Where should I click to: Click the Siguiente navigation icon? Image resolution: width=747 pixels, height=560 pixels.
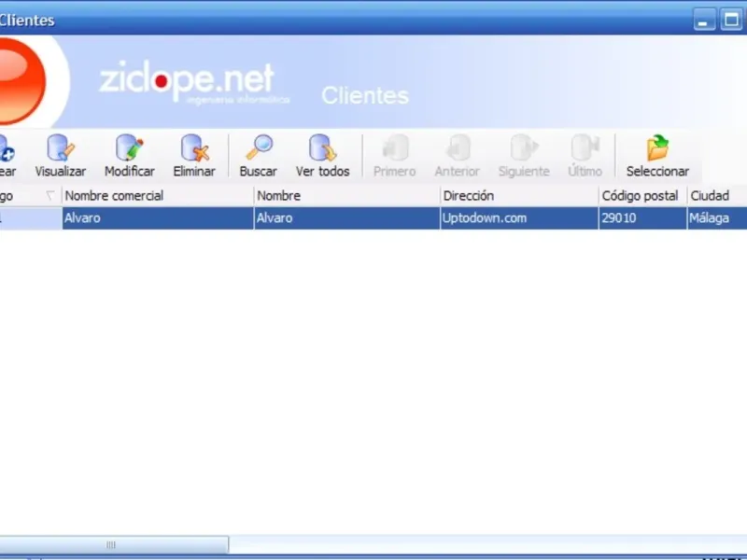pyautogui.click(x=524, y=148)
